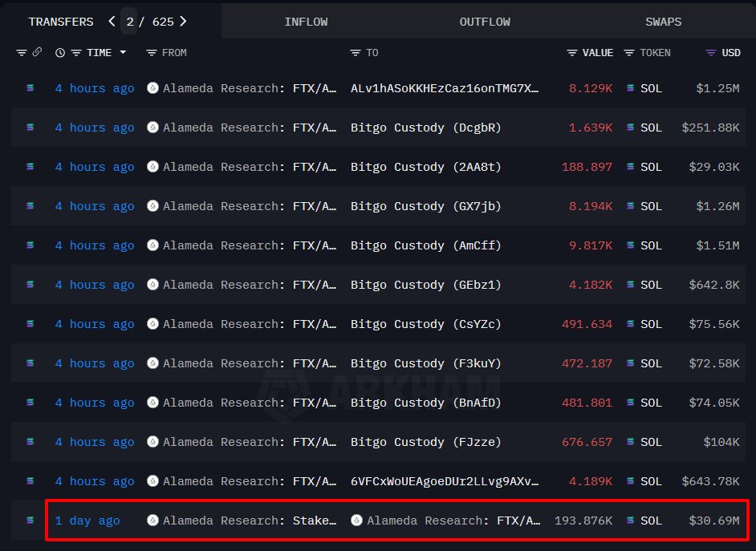Click the Solana chain icon in $1.25M row
756x551 pixels.
pos(30,88)
